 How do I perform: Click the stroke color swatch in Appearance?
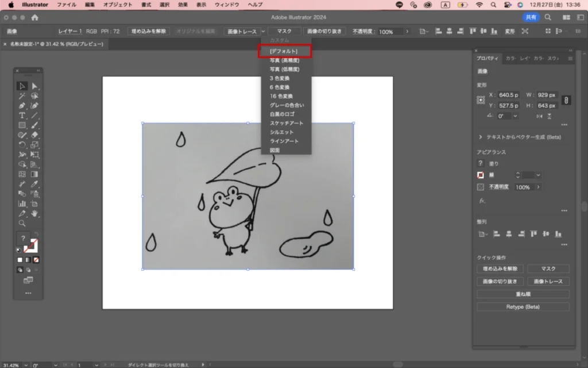click(x=481, y=175)
